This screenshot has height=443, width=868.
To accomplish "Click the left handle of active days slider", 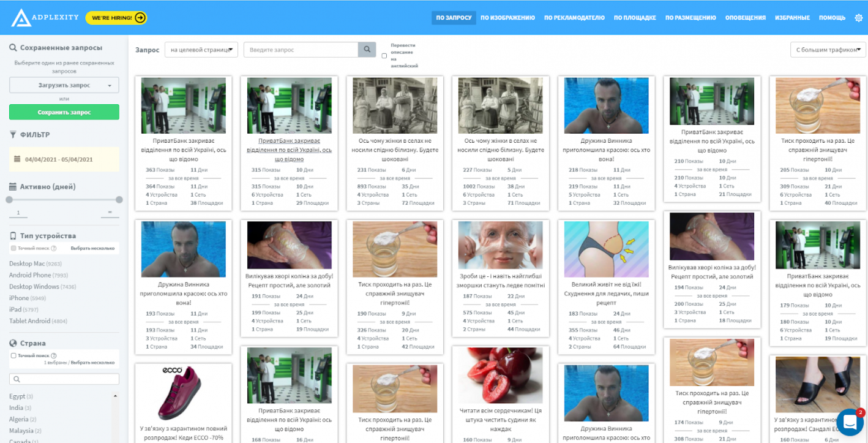I will point(9,200).
